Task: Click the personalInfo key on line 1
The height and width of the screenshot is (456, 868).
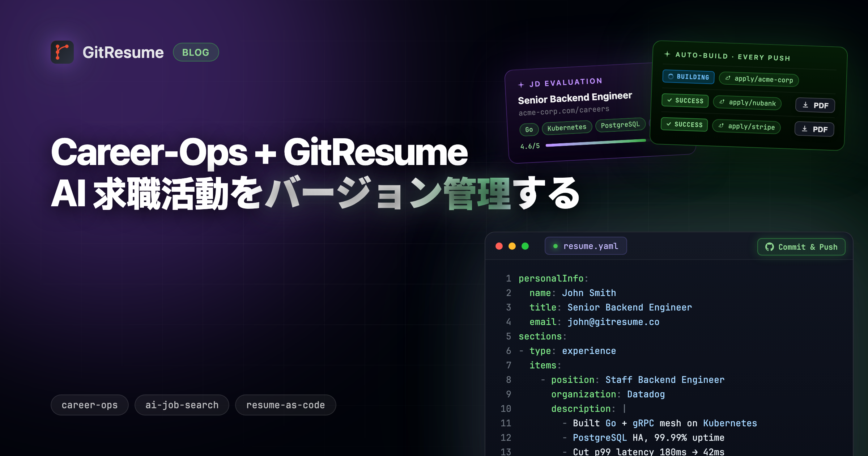Action: coord(551,278)
